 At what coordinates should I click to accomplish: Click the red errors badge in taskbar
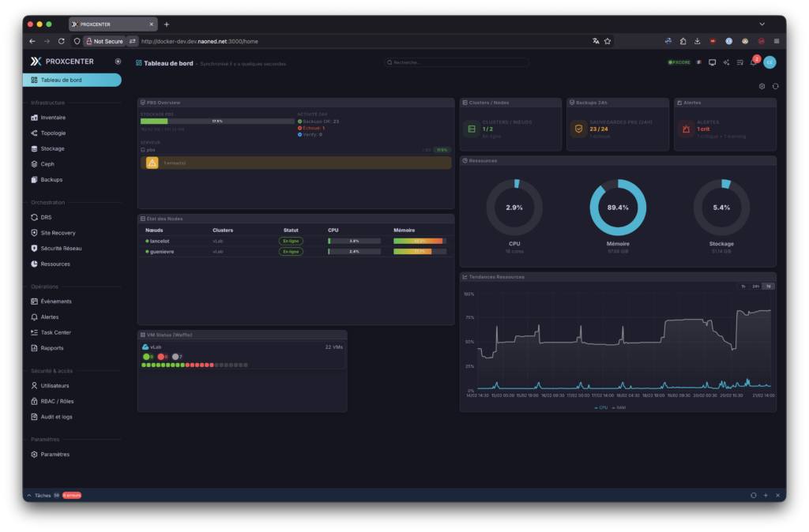point(72,496)
